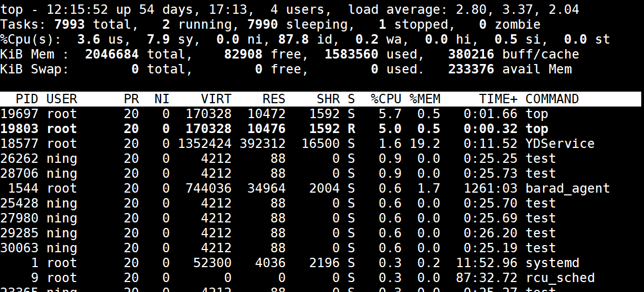Click the 1352424 VIRT value
The width and height of the screenshot is (644, 292).
click(x=205, y=144)
